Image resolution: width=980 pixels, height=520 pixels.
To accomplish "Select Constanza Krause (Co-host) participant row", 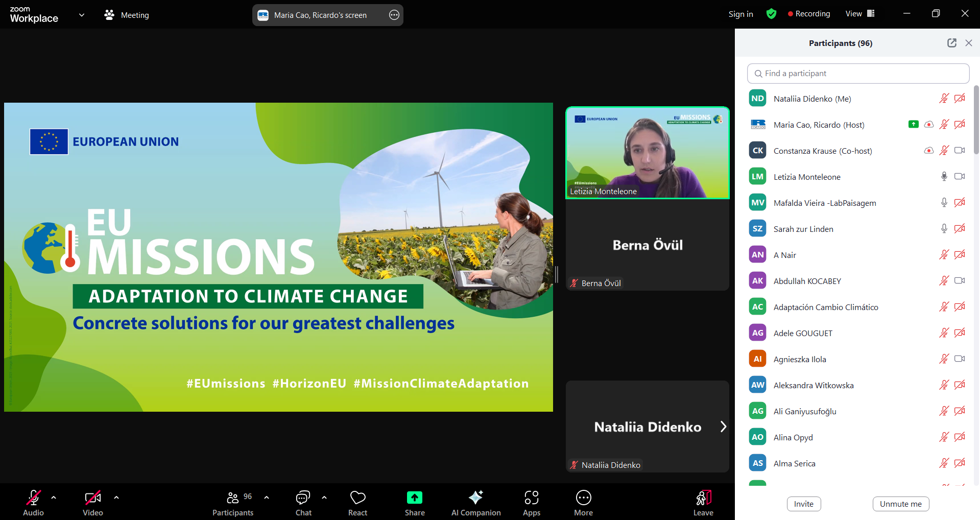I will pos(858,151).
